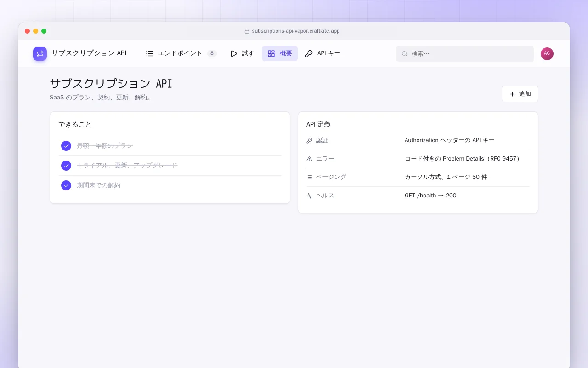The height and width of the screenshot is (368, 588).
Task: Open the AC user avatar
Action: click(547, 53)
